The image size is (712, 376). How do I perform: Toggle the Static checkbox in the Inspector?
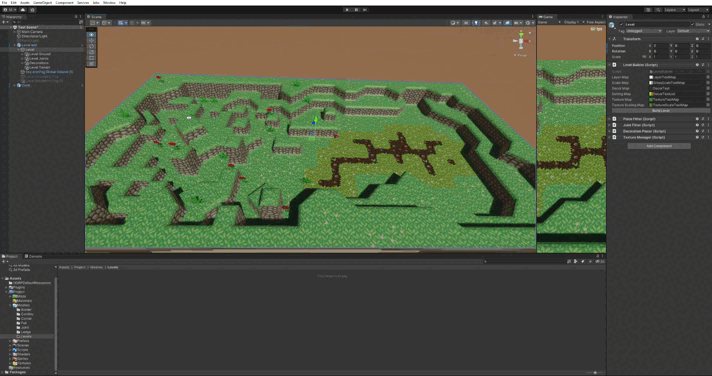click(692, 25)
